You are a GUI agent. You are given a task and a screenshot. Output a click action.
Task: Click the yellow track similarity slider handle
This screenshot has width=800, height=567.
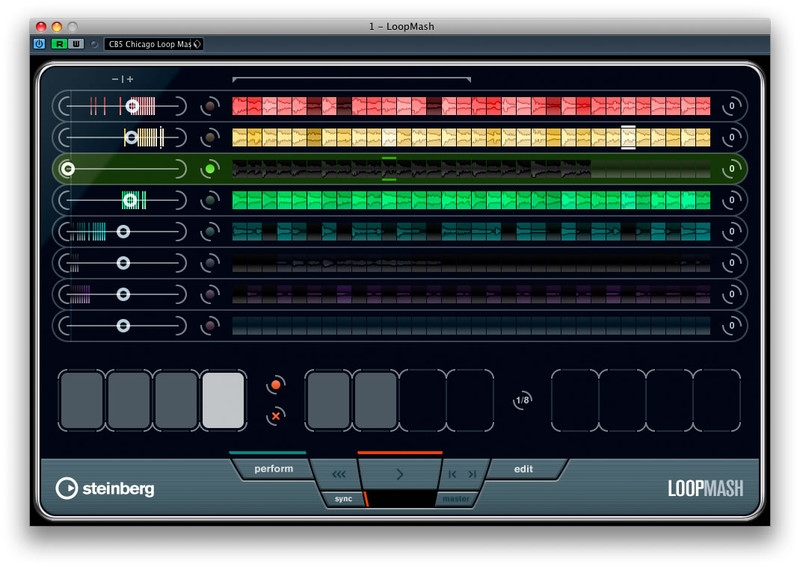coord(131,137)
